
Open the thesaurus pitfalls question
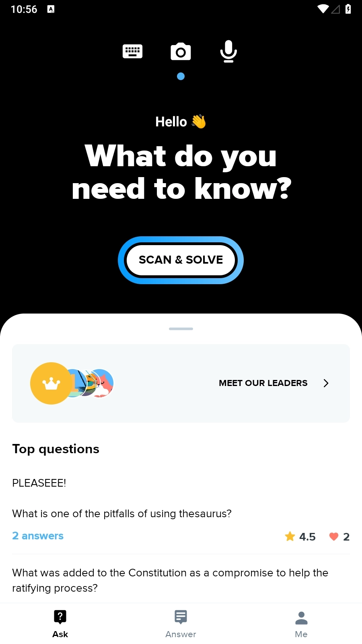click(122, 514)
